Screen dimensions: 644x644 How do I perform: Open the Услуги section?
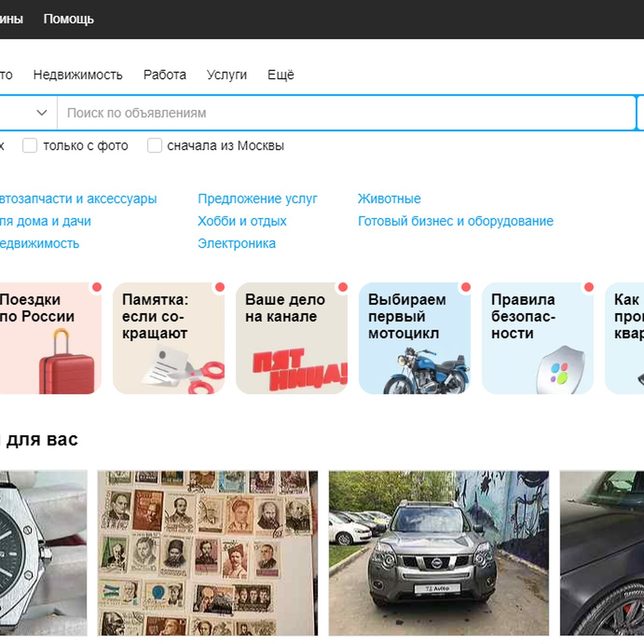(226, 75)
